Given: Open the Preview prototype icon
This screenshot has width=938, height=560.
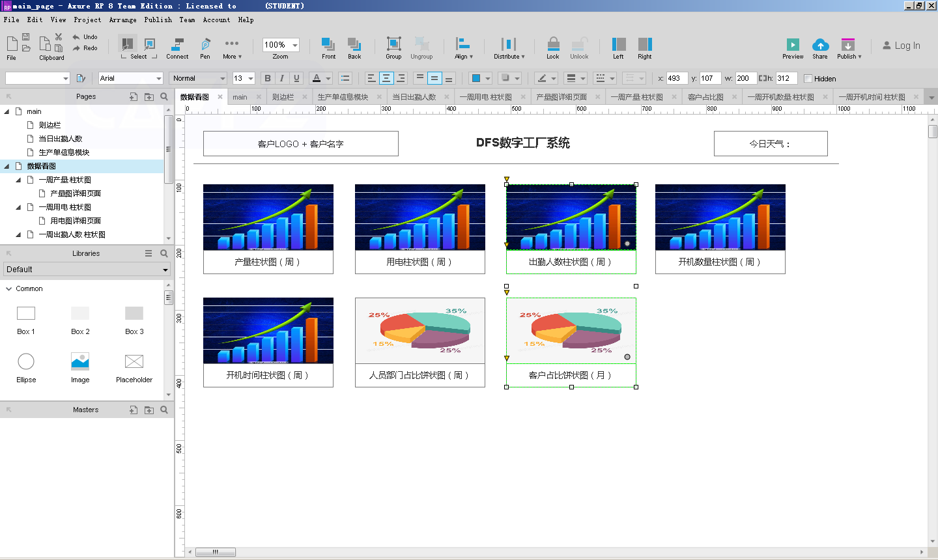Looking at the screenshot, I should (793, 45).
